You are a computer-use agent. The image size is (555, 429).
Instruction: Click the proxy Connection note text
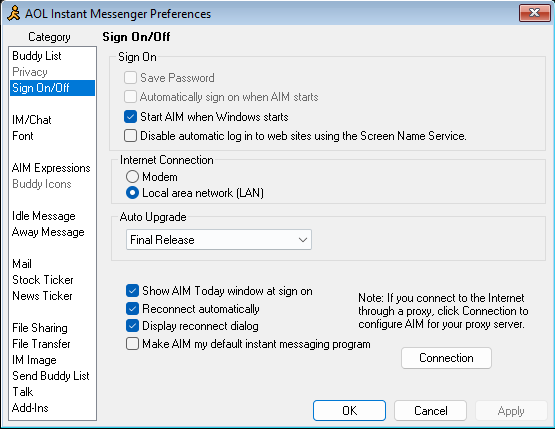point(443,311)
